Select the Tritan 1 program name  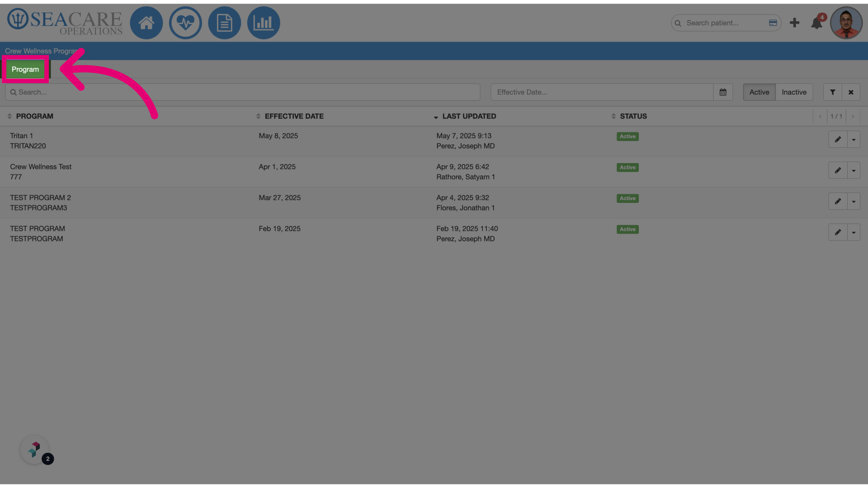[x=21, y=136]
